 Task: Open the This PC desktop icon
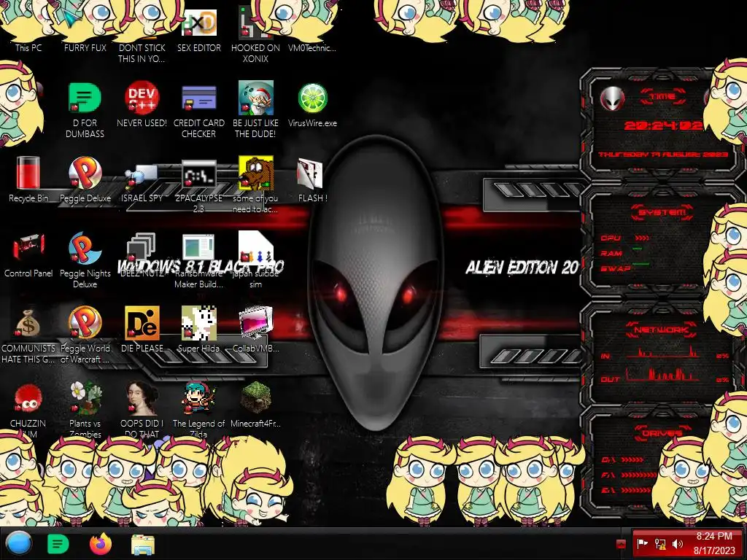click(28, 28)
